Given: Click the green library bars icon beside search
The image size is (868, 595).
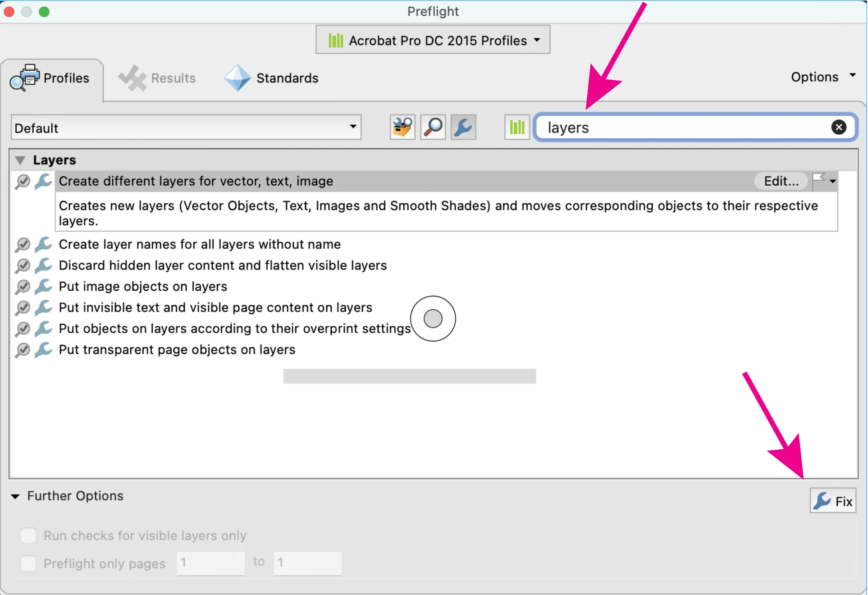Looking at the screenshot, I should (517, 128).
